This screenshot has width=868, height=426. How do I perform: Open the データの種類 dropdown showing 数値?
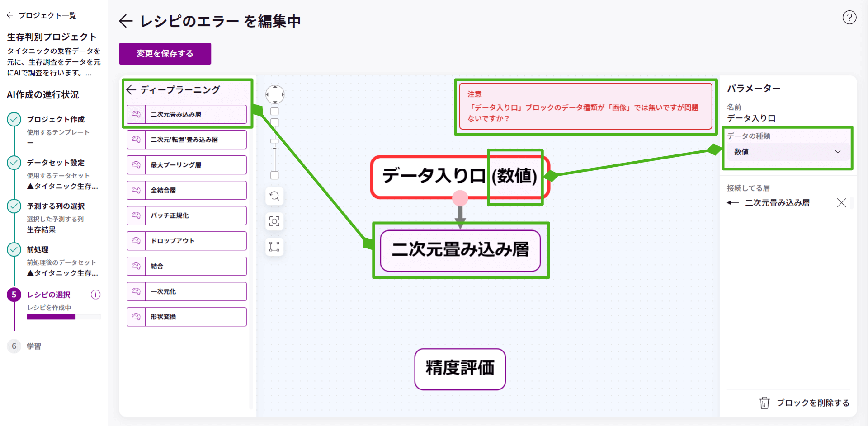[x=788, y=152]
